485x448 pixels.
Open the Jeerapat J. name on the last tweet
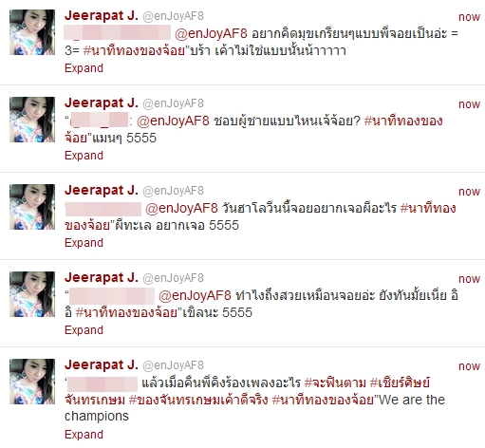tap(102, 364)
